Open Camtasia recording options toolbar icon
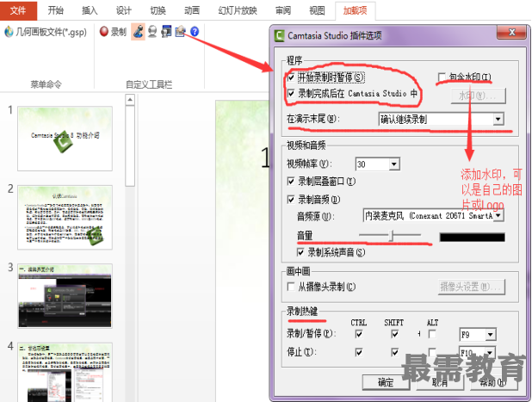Image resolution: width=532 pixels, height=402 pixels. point(180,32)
